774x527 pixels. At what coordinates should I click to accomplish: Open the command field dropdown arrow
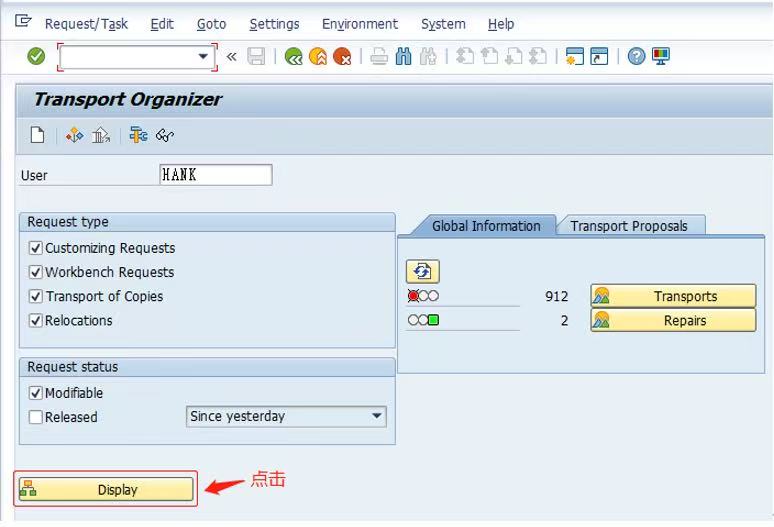[202, 56]
